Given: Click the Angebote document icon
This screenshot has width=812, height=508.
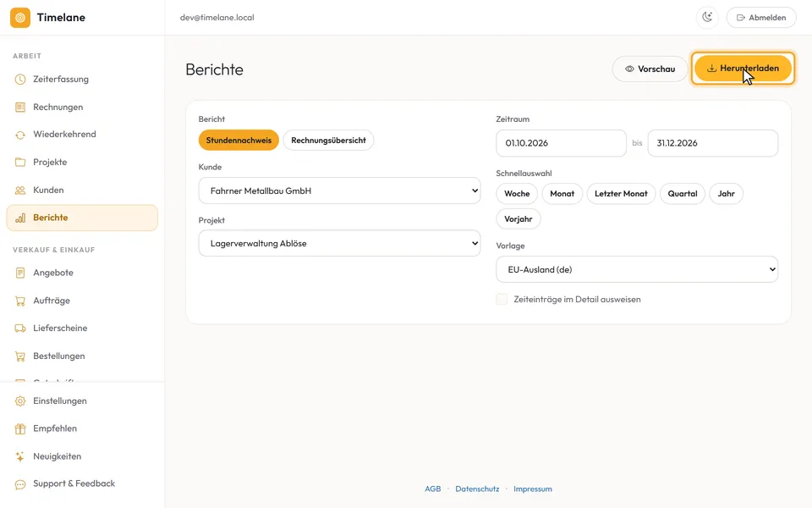Looking at the screenshot, I should [x=20, y=273].
